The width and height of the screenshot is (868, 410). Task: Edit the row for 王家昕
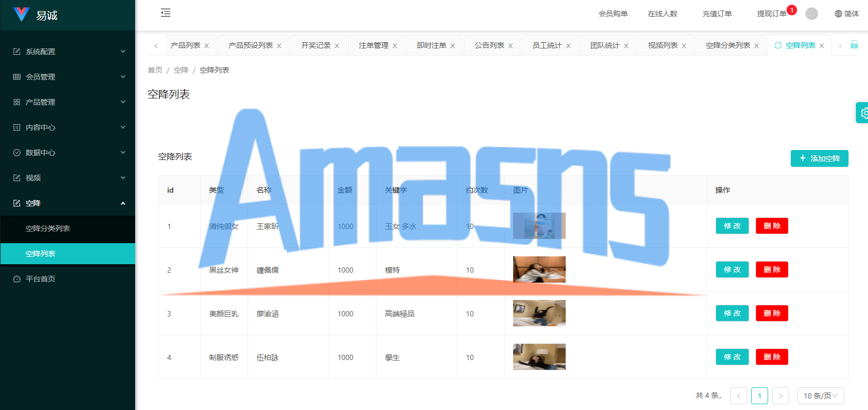tap(732, 226)
